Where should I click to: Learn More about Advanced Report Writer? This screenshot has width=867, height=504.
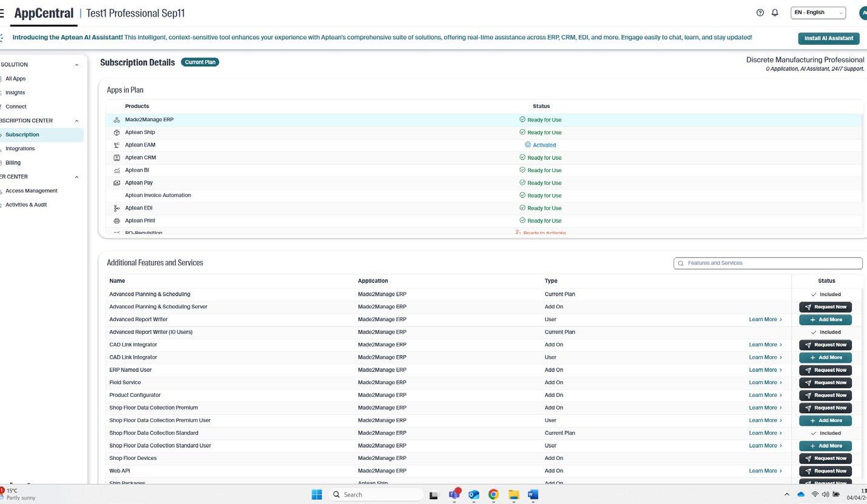pos(765,320)
